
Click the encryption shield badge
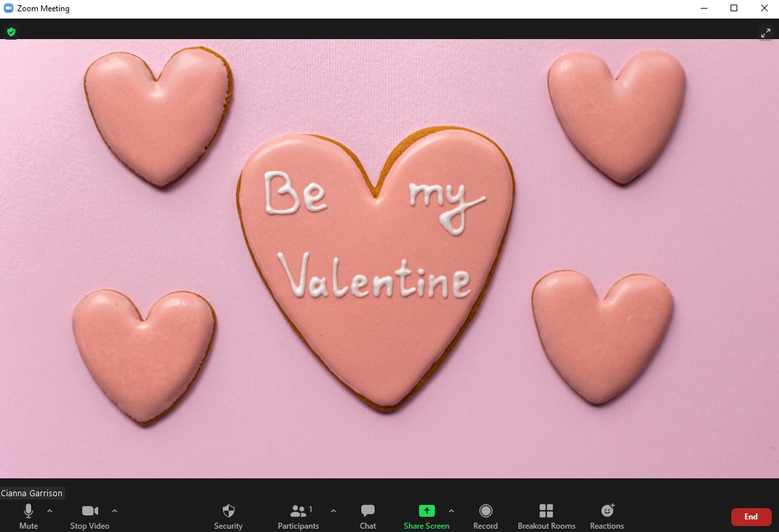coord(11,31)
